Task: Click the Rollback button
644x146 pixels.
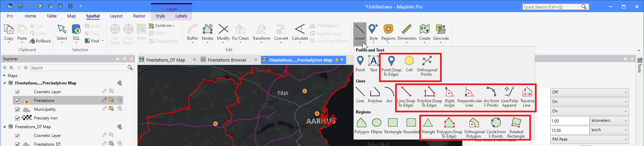Action: [40, 41]
